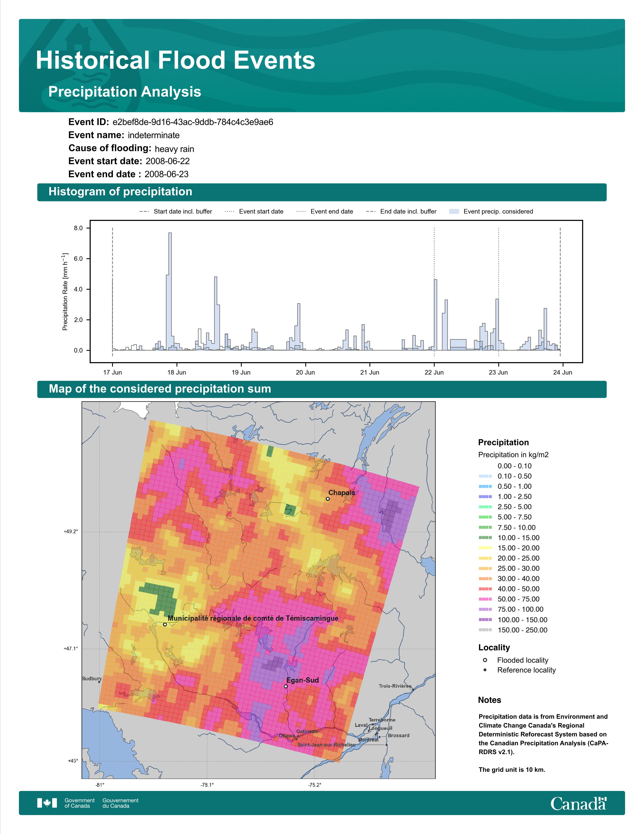
Task: Click the Event end date legend entry
Action: click(x=325, y=212)
